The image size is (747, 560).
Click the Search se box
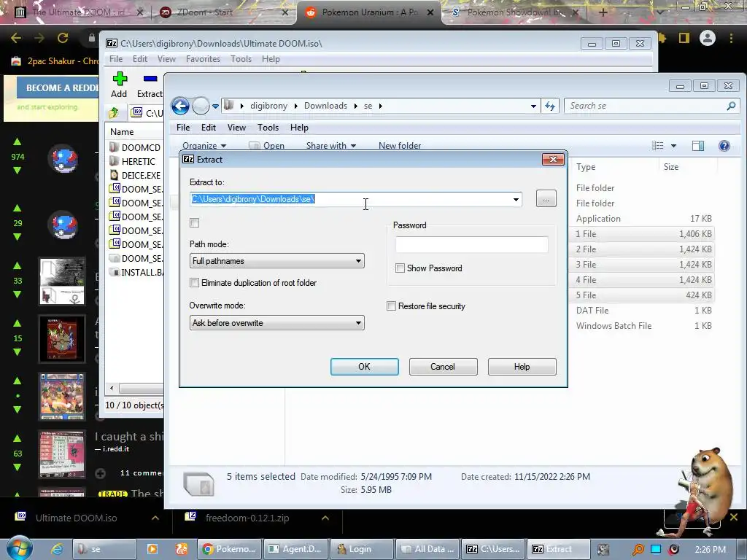pos(646,106)
